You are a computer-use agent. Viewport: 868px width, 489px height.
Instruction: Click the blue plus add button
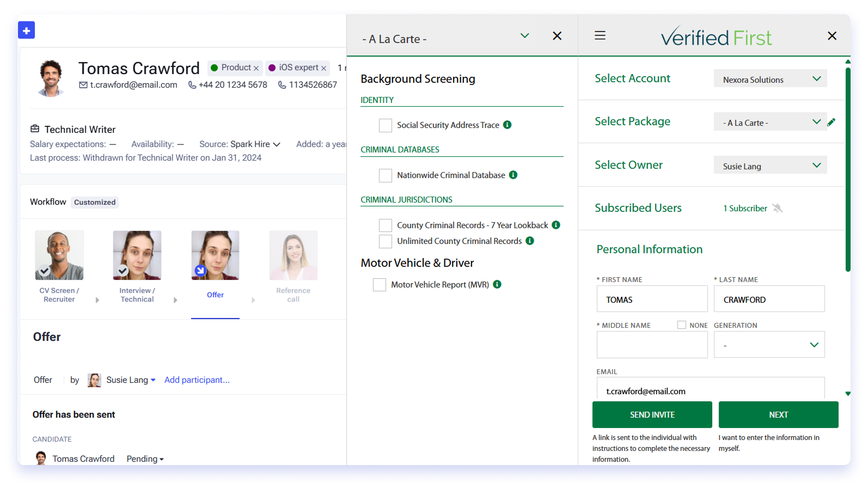tap(26, 30)
